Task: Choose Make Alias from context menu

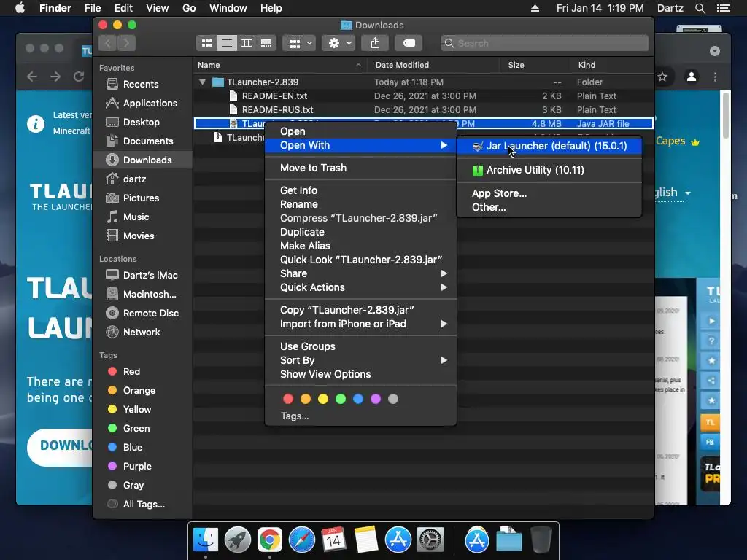Action: pos(360,246)
